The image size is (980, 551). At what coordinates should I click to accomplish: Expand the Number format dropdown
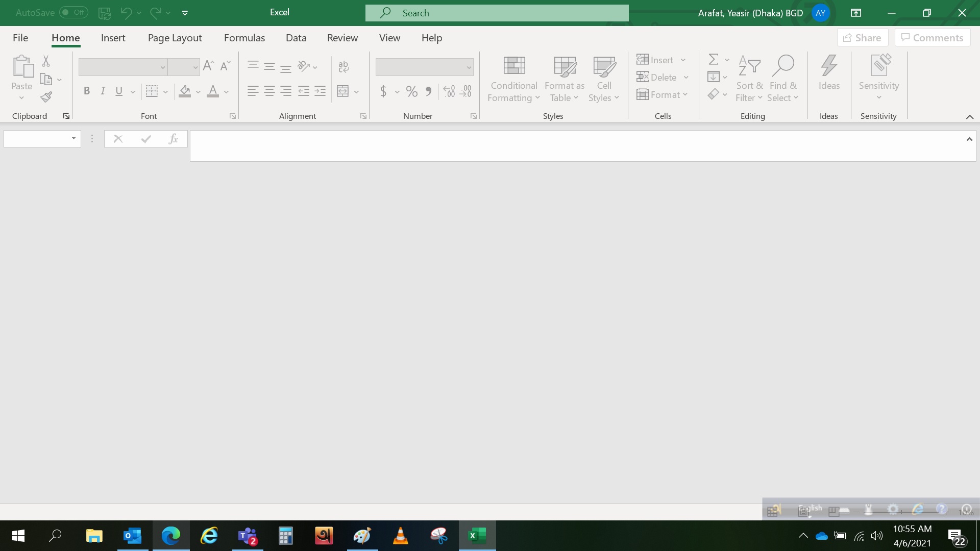point(470,67)
